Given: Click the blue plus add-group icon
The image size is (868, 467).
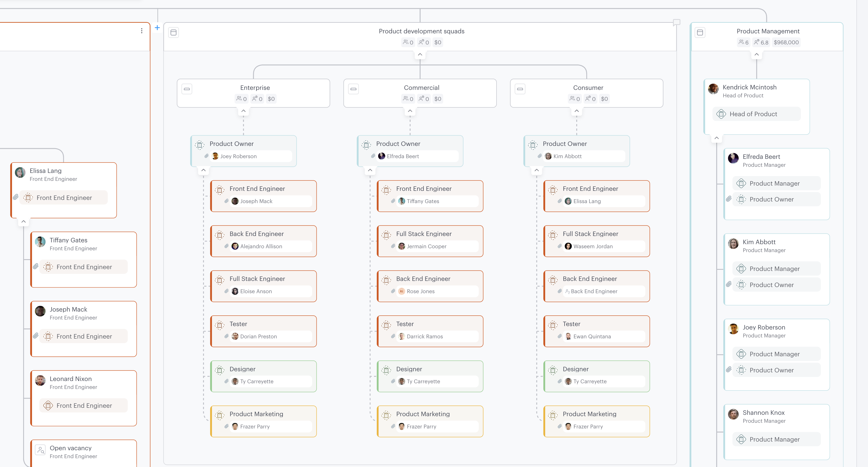Looking at the screenshot, I should 157,28.
